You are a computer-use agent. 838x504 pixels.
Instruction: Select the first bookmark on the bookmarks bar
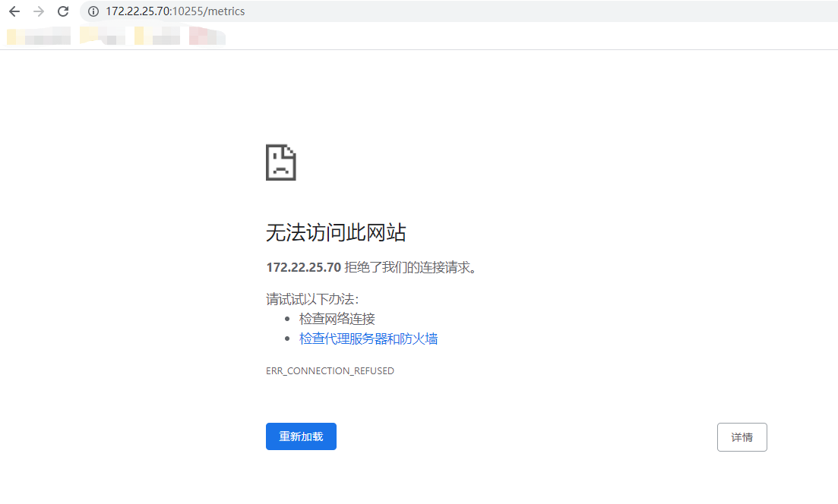[38, 35]
